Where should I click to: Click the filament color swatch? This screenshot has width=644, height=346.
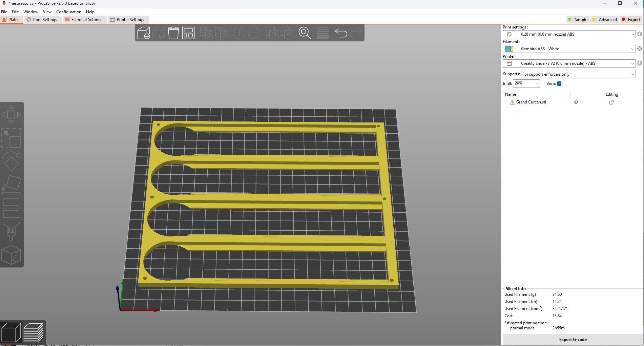pyautogui.click(x=509, y=49)
